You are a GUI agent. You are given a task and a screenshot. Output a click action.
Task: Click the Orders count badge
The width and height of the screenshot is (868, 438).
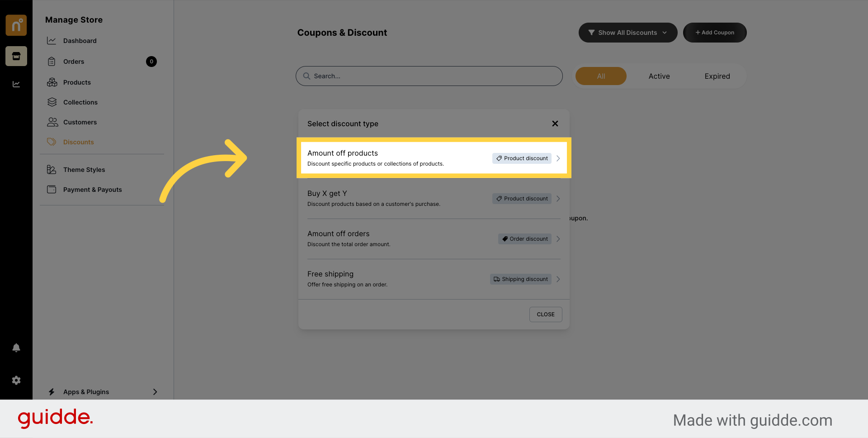pyautogui.click(x=151, y=62)
